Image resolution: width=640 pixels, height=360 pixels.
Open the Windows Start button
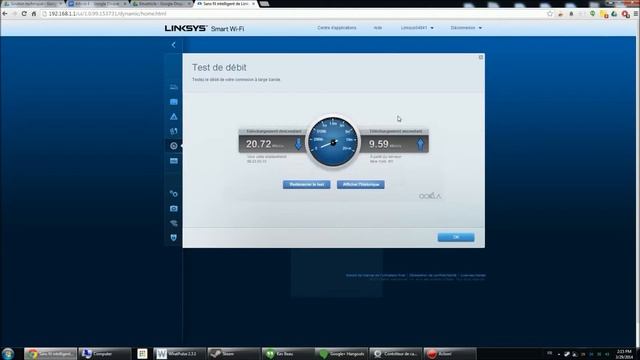tap(8, 353)
